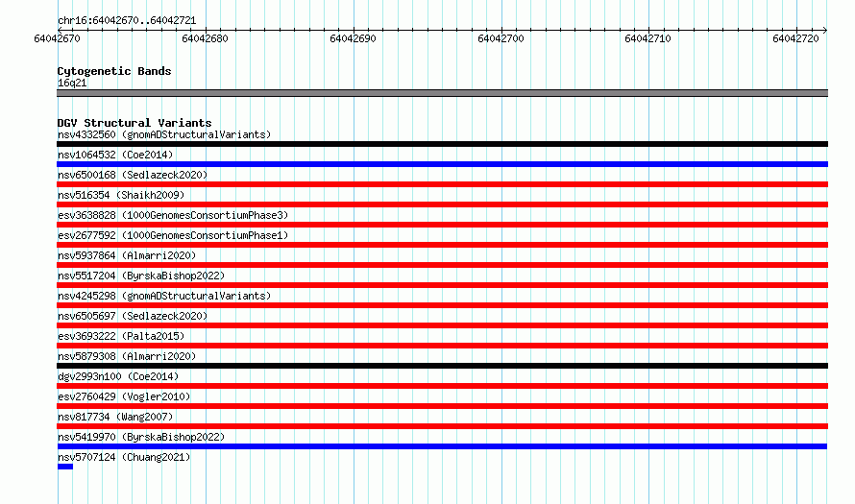Click the nsv1064532 (Coe2014) label

pos(115,155)
